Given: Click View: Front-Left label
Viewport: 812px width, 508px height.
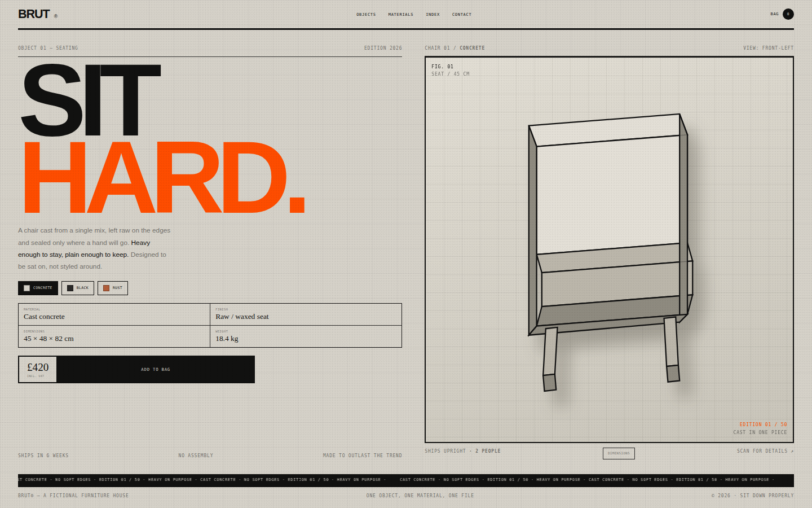Looking at the screenshot, I should tap(768, 48).
